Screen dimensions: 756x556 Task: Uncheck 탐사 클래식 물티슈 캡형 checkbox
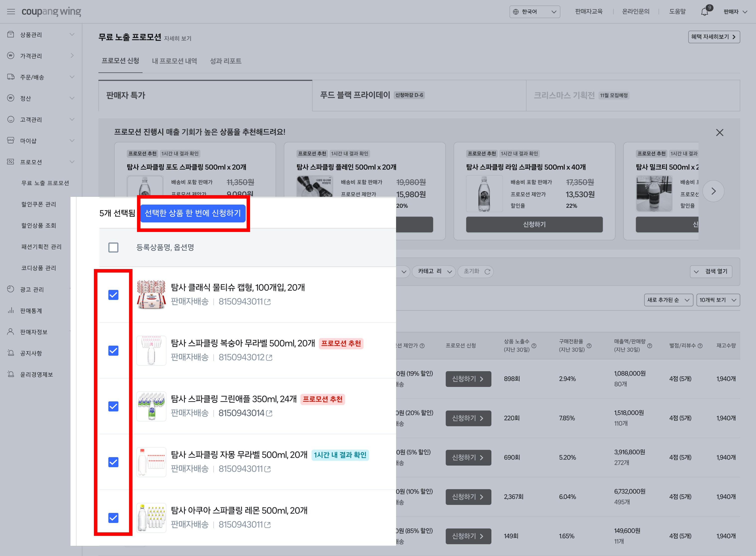tap(114, 295)
